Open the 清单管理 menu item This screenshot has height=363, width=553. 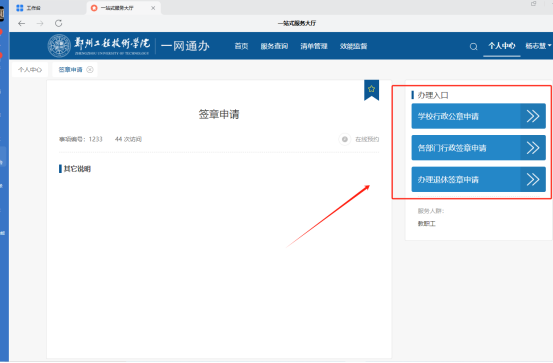tap(314, 46)
